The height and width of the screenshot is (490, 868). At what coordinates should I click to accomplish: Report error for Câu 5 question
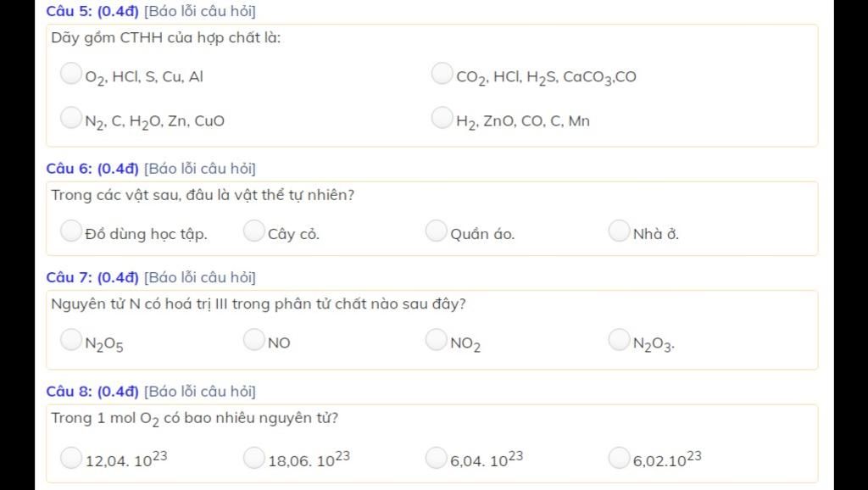(200, 11)
